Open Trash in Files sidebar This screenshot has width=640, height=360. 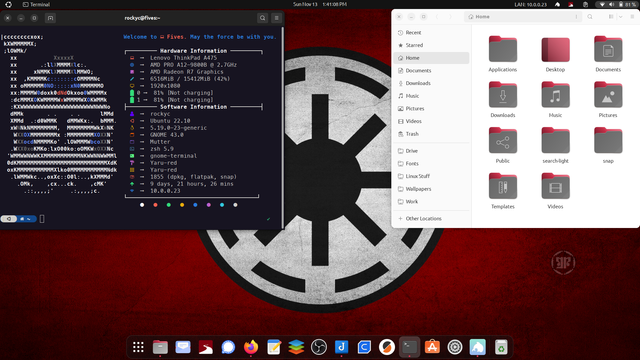pyautogui.click(x=431, y=134)
